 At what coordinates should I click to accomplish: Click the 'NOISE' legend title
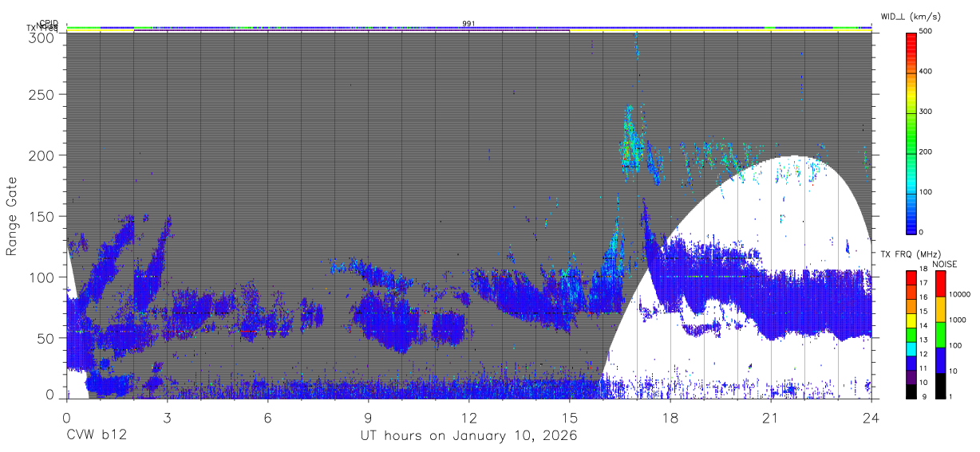(945, 264)
